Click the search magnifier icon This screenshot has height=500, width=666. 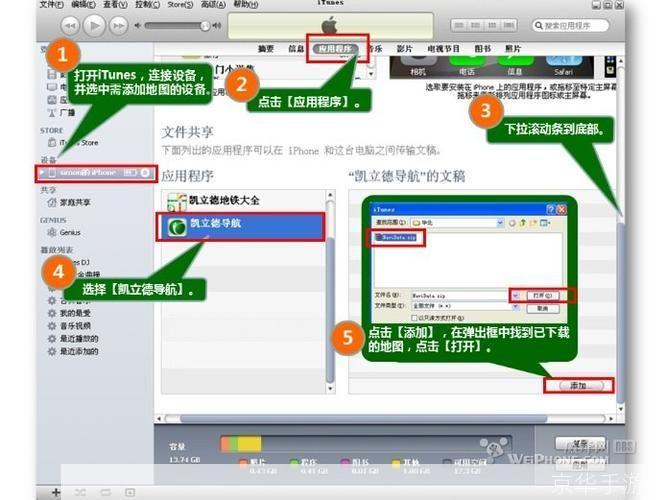tap(539, 25)
